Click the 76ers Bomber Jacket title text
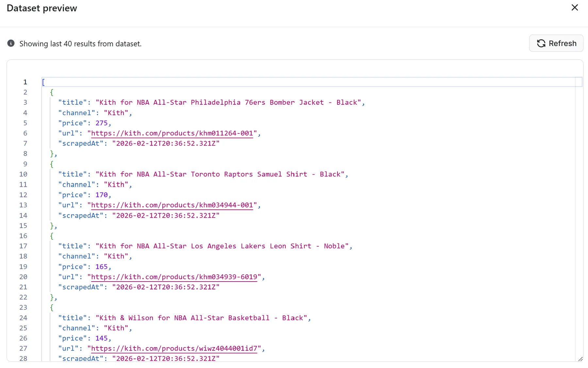 [x=229, y=102]
